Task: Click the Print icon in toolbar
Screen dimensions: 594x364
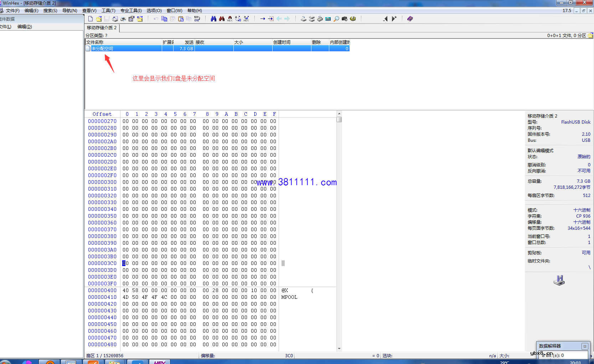Action: click(x=123, y=19)
